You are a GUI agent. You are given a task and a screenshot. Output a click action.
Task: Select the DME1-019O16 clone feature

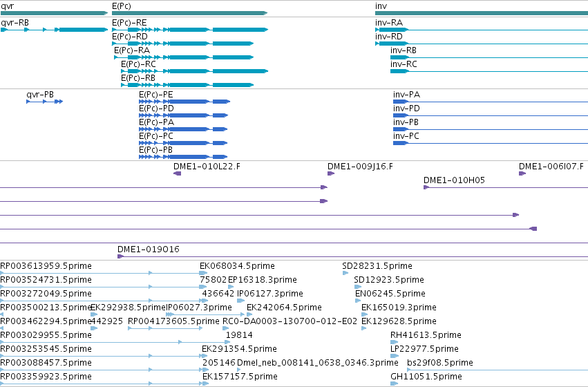click(352, 256)
